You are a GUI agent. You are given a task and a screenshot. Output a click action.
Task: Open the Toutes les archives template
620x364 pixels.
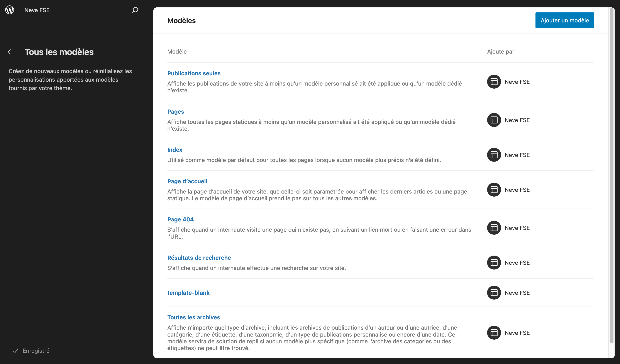tap(193, 317)
